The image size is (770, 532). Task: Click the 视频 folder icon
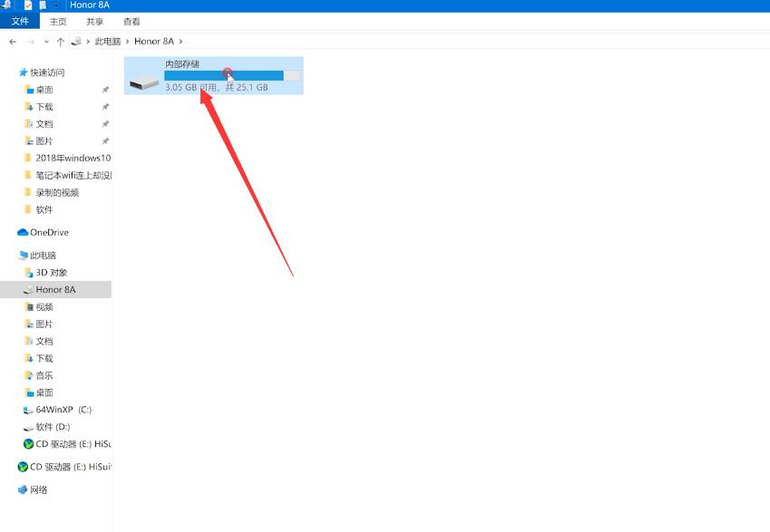click(x=28, y=306)
